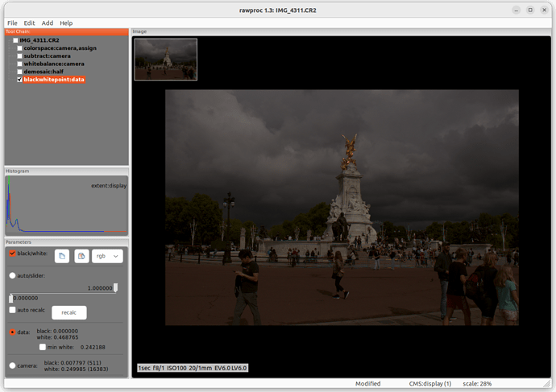556x392 pixels.
Task: Open the Add menu
Action: pyautogui.click(x=48, y=23)
